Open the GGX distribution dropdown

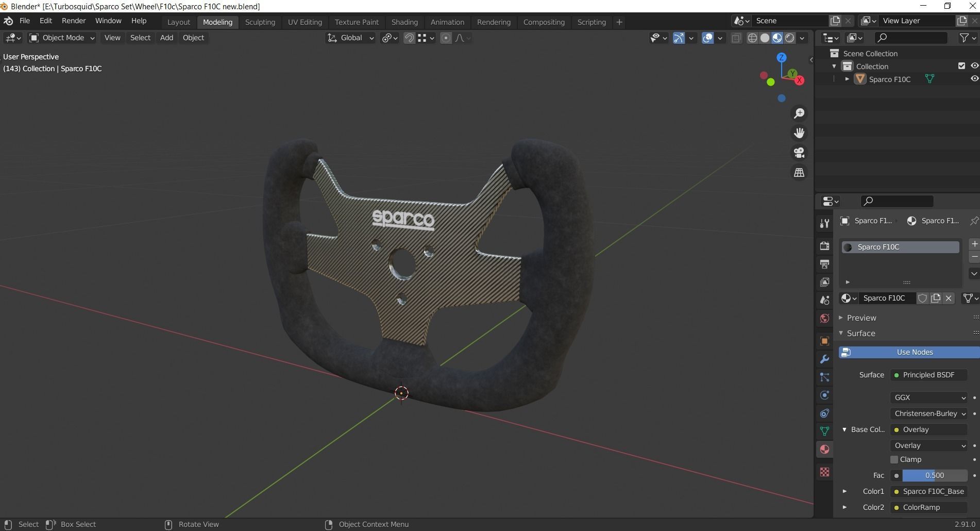(929, 397)
